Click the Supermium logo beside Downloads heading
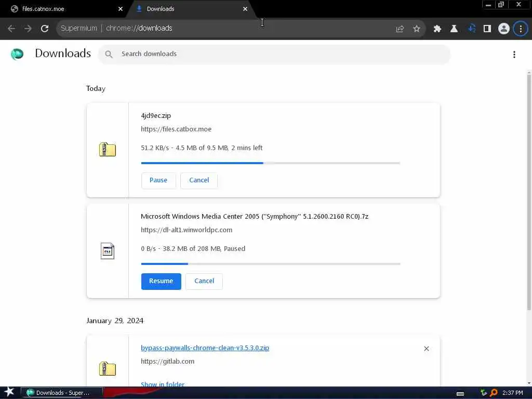This screenshot has height=399, width=532. (x=17, y=54)
